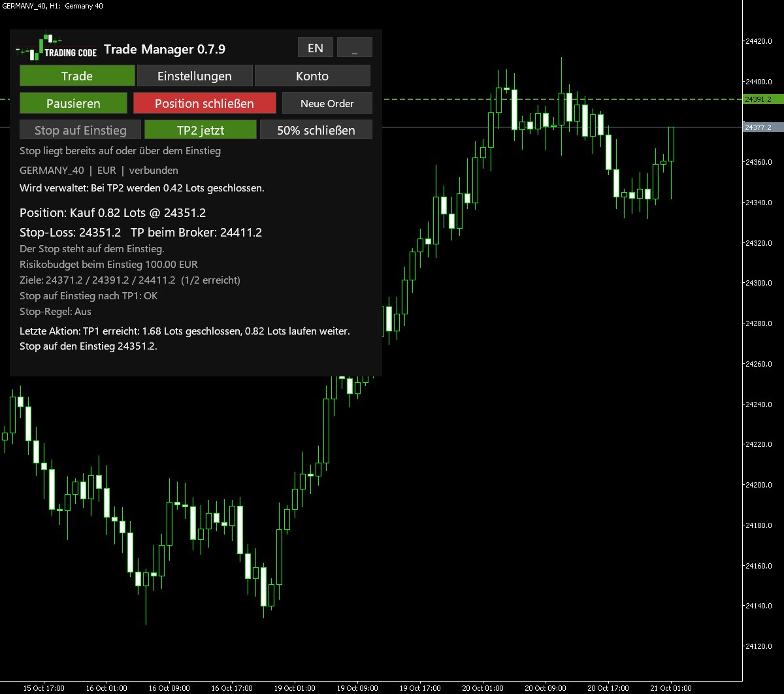Image resolution: width=784 pixels, height=694 pixels.
Task: Click the 19 Oct 01:00 time label
Action: pos(294,688)
